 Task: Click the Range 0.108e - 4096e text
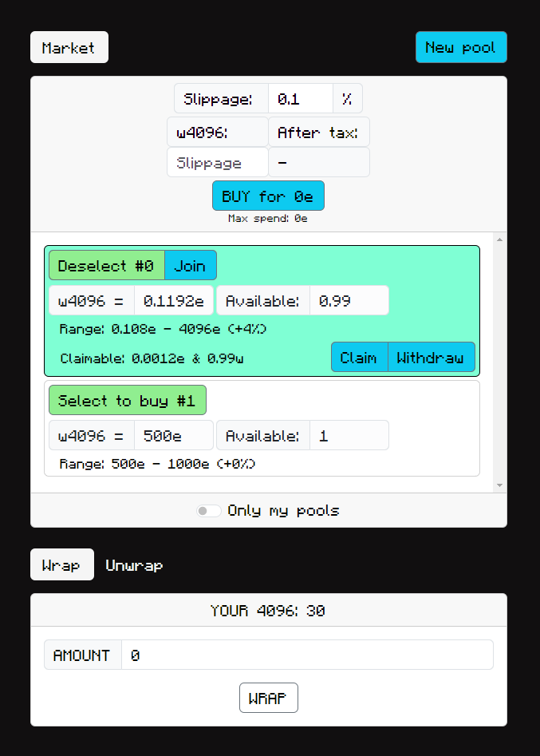pyautogui.click(x=163, y=330)
